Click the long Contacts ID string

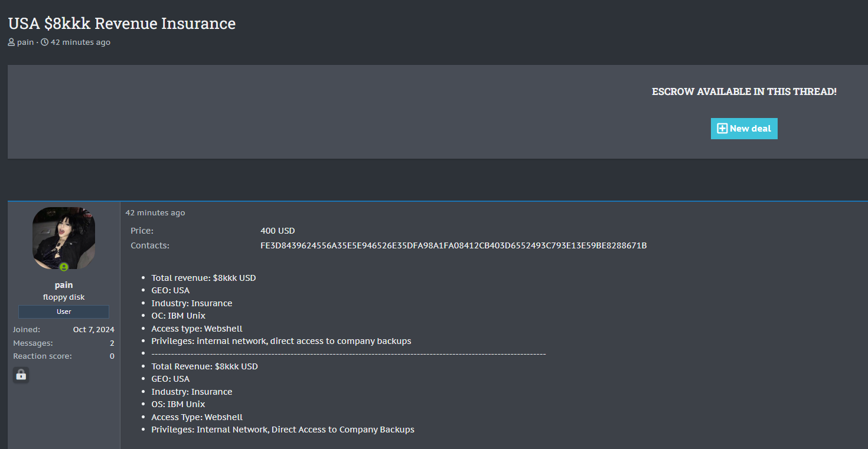click(x=453, y=245)
